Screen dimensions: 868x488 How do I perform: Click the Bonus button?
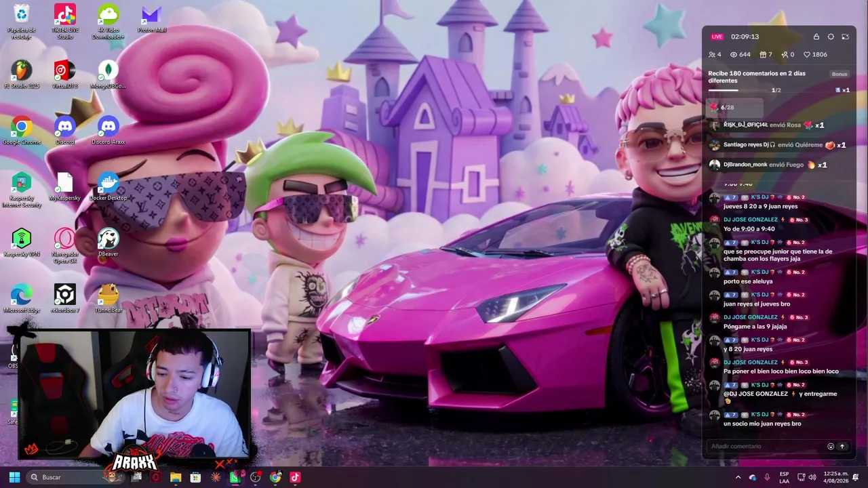[x=840, y=74]
